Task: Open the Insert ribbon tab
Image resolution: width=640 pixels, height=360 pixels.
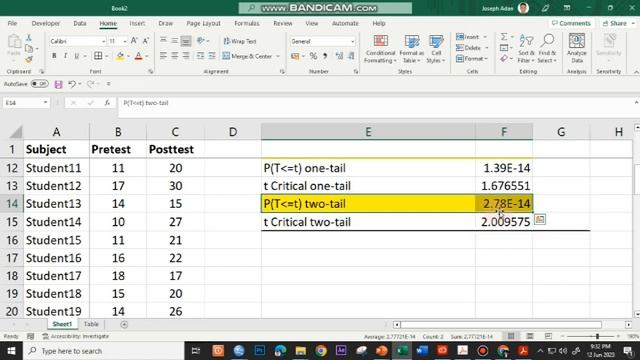Action: (x=137, y=23)
